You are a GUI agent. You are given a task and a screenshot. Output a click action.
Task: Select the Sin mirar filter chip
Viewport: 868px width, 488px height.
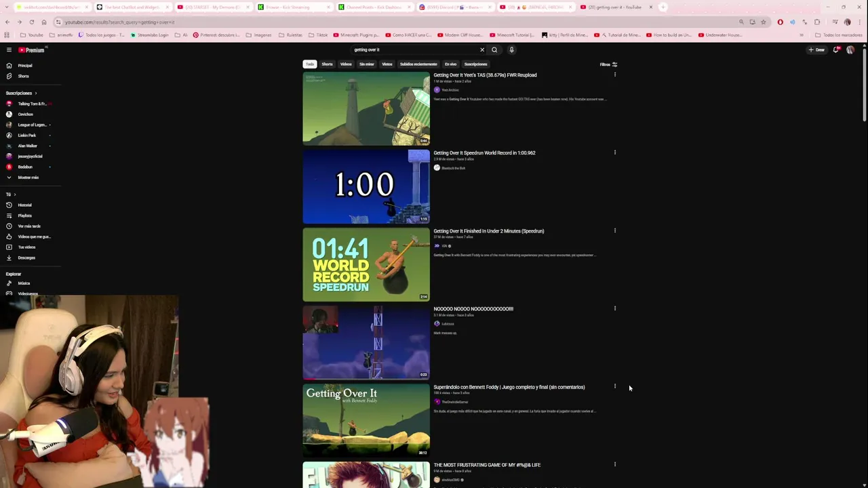click(x=367, y=64)
